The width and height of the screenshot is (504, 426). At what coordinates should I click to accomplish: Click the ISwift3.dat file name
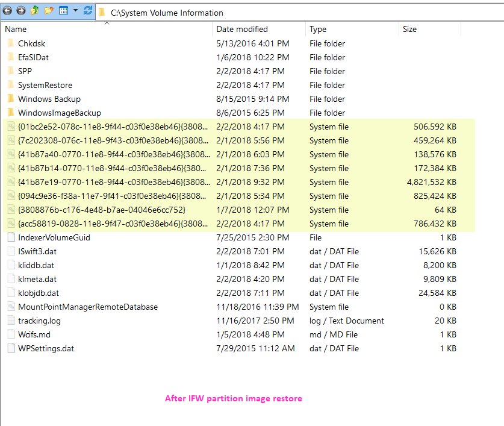(37, 251)
